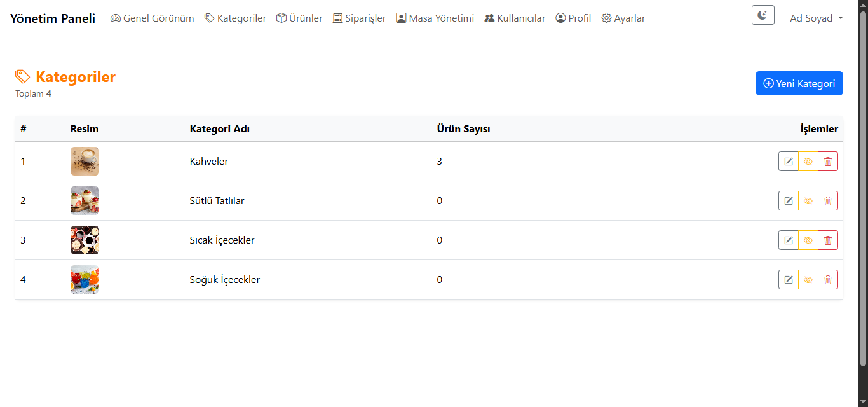Viewport: 868px width, 407px height.
Task: Click the edit icon for Sütlü Tatlılar
Action: pyautogui.click(x=789, y=201)
